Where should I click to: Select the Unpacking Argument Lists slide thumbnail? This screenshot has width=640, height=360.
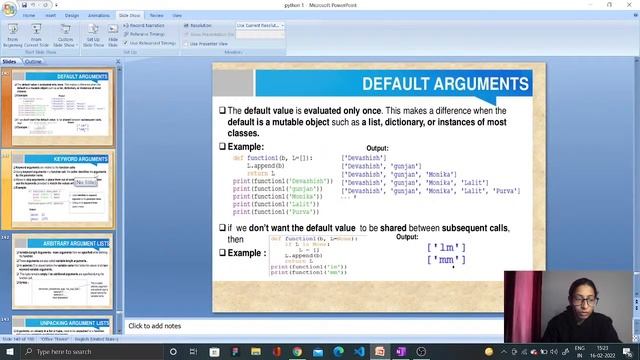(x=62, y=325)
